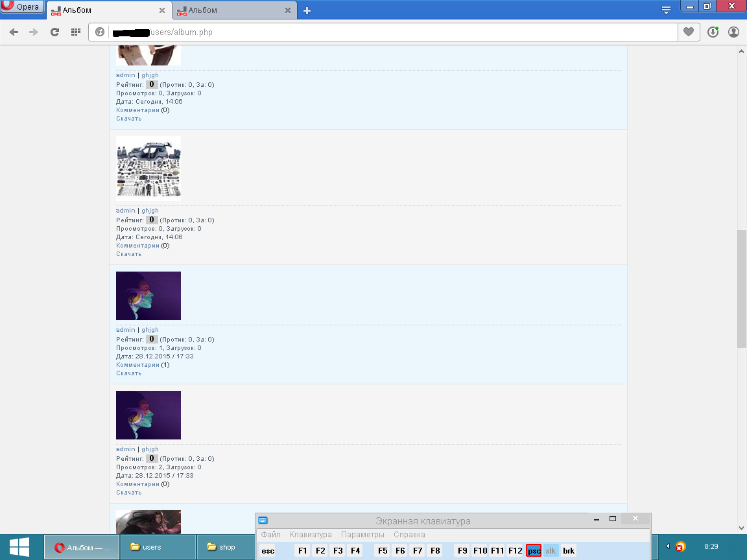This screenshot has height=560, width=747.
Task: Click the rating value of the car parts photo
Action: click(152, 220)
